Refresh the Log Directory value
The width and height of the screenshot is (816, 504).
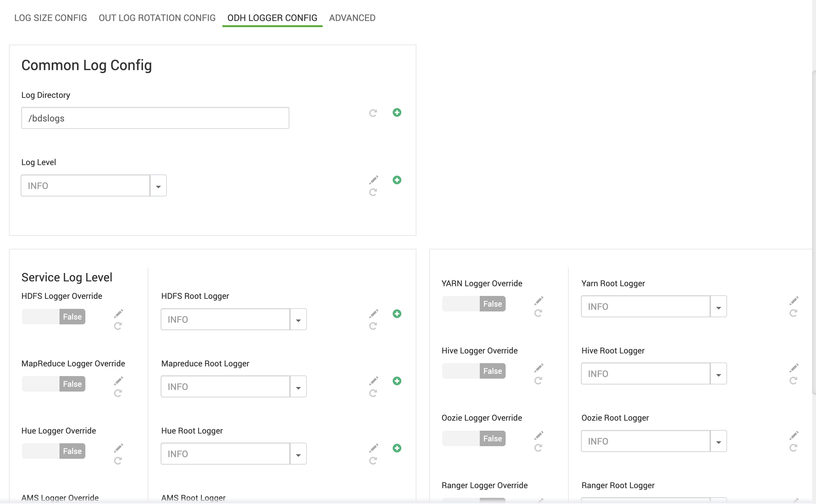[373, 113]
